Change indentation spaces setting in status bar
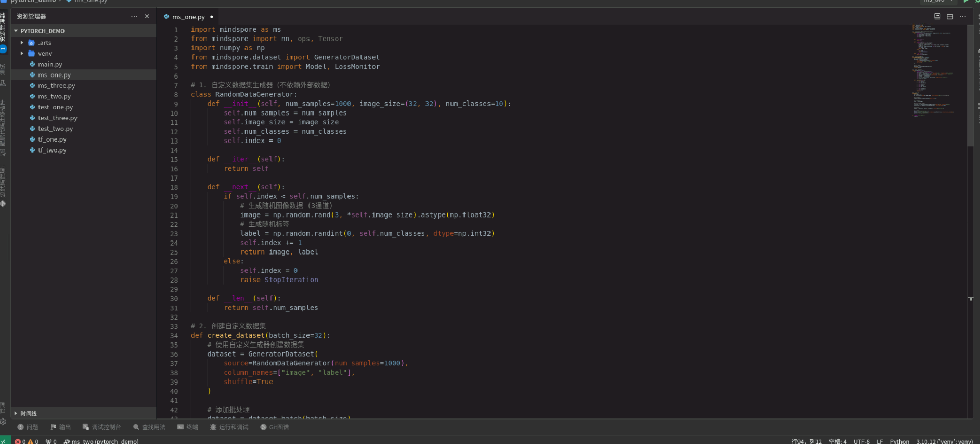The image size is (980, 444). coord(837,441)
